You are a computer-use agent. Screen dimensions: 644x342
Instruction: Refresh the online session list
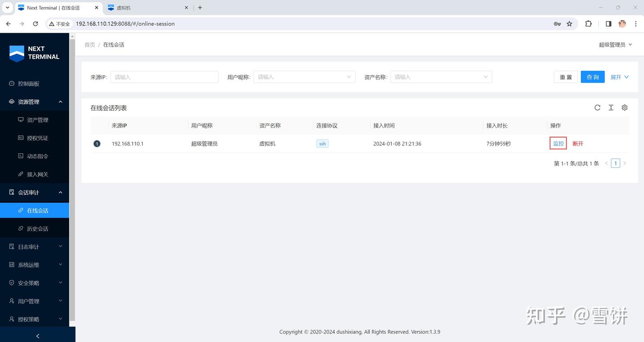(x=597, y=107)
